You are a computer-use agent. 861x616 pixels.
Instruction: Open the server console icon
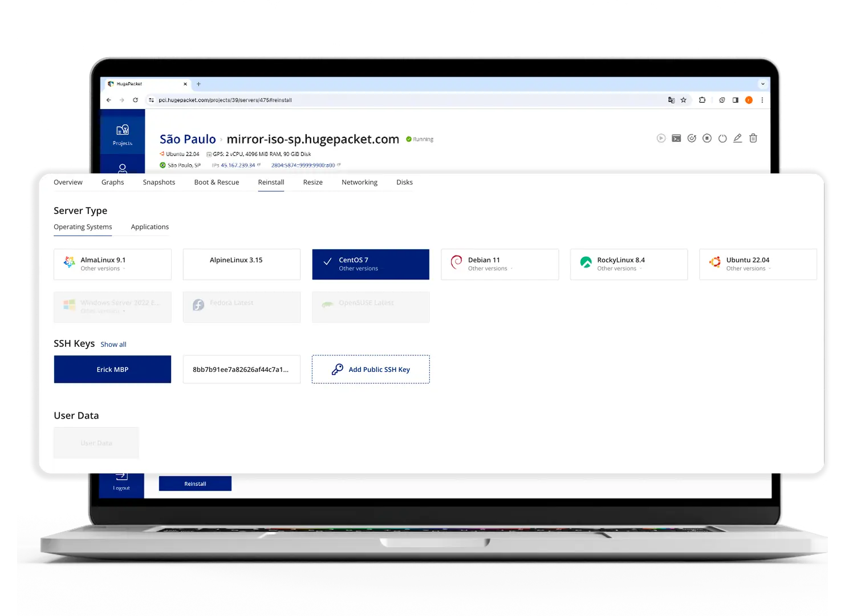click(x=676, y=138)
